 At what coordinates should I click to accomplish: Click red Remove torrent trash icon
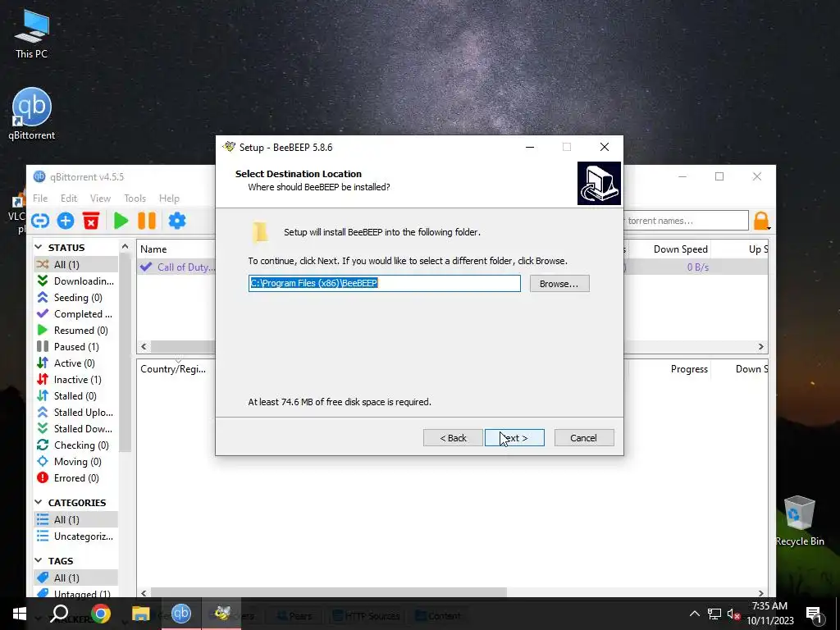tap(91, 221)
